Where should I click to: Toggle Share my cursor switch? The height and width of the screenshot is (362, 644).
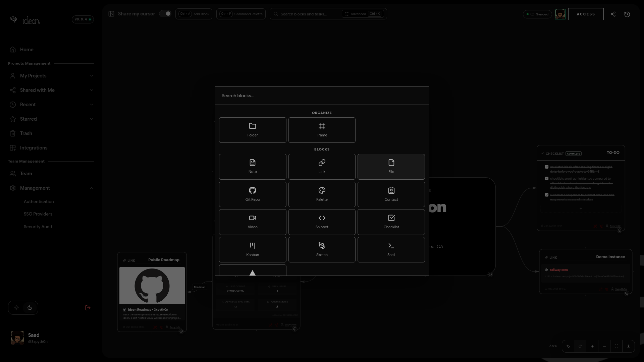(165, 14)
